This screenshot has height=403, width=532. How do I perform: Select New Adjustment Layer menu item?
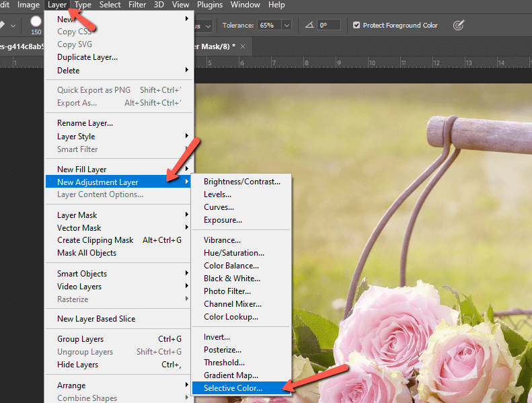pos(119,182)
